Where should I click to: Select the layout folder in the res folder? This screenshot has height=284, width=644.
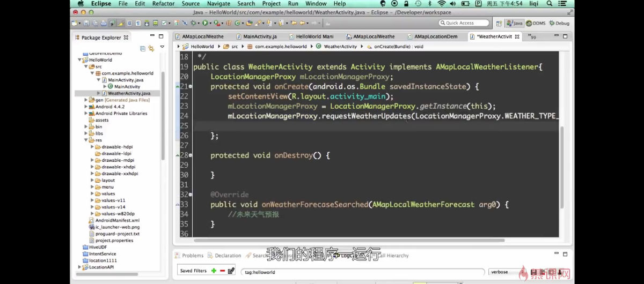tap(105, 181)
